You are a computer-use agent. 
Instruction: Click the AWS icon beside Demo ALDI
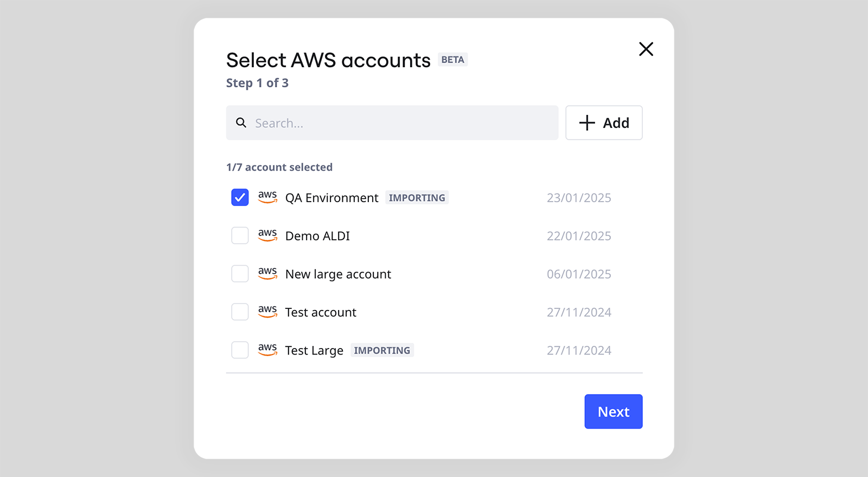point(267,235)
